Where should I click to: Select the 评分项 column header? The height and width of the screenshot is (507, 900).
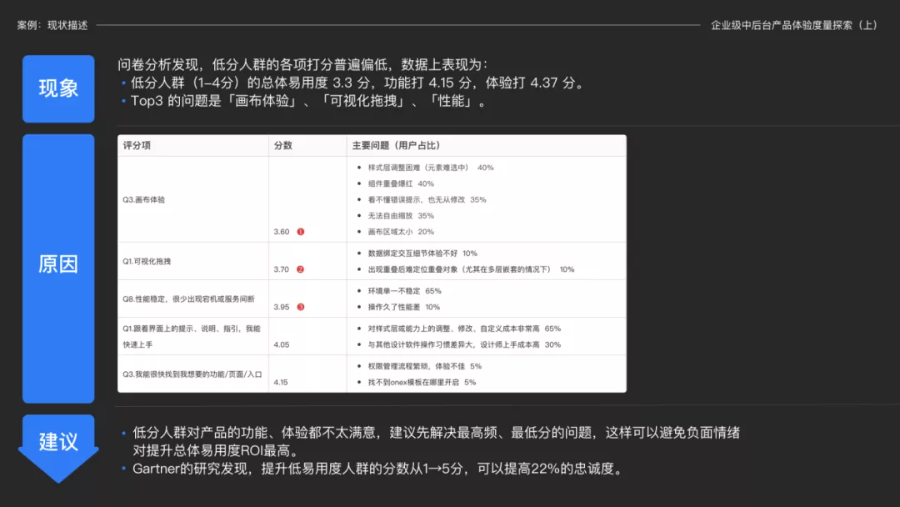[x=136, y=145]
